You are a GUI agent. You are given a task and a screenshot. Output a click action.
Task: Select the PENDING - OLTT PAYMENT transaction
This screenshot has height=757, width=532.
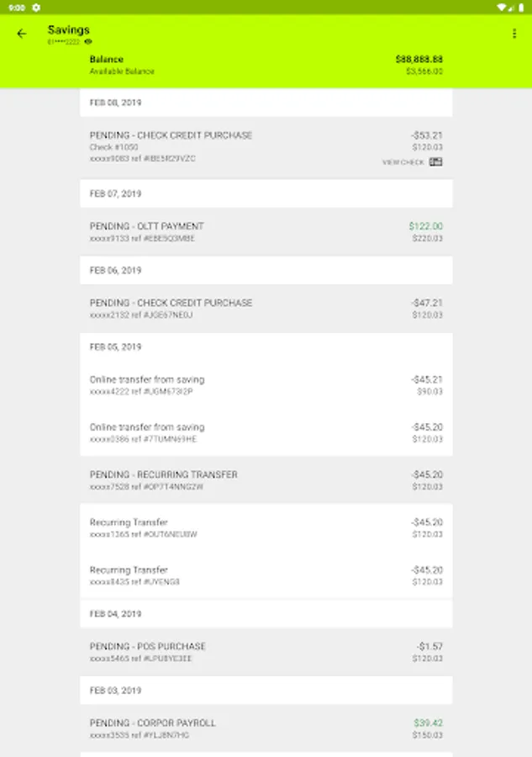click(266, 232)
